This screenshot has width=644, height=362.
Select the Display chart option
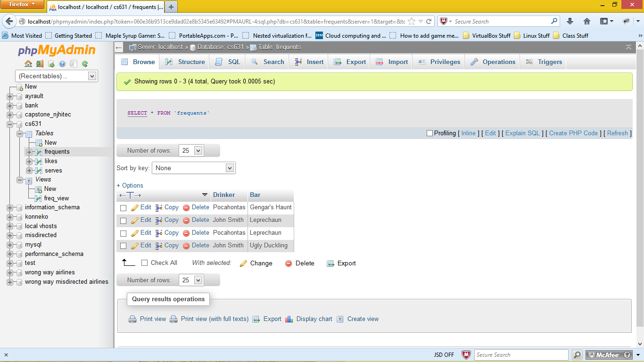pos(314,319)
